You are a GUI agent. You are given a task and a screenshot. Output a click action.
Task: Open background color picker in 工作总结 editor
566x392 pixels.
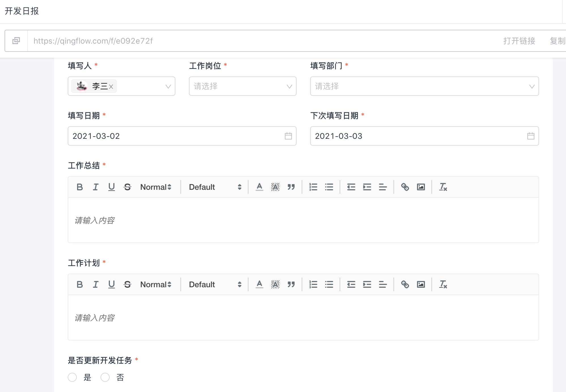coord(275,187)
